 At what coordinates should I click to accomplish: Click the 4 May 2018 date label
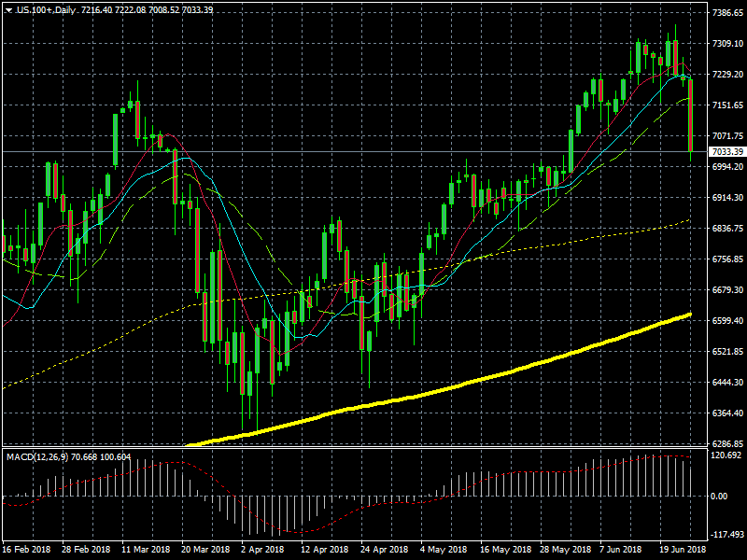pos(439,550)
